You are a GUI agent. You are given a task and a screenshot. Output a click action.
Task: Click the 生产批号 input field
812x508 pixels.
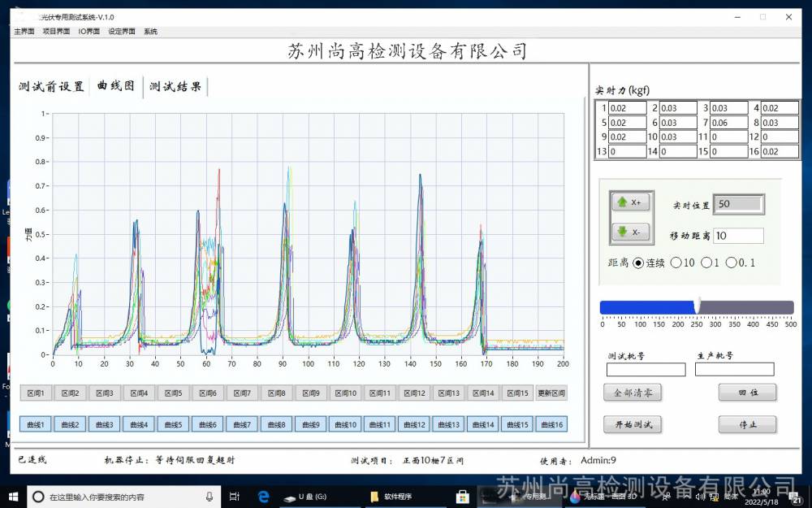734,370
